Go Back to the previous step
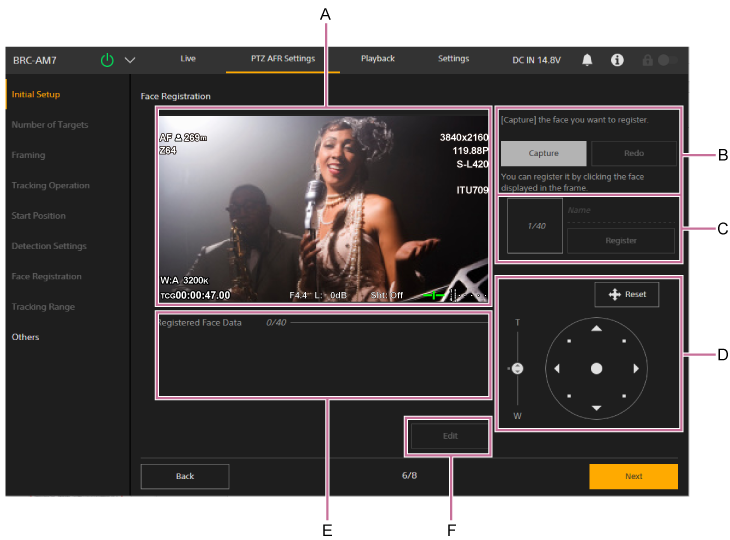Image resolution: width=730 pixels, height=540 pixels. [x=185, y=476]
